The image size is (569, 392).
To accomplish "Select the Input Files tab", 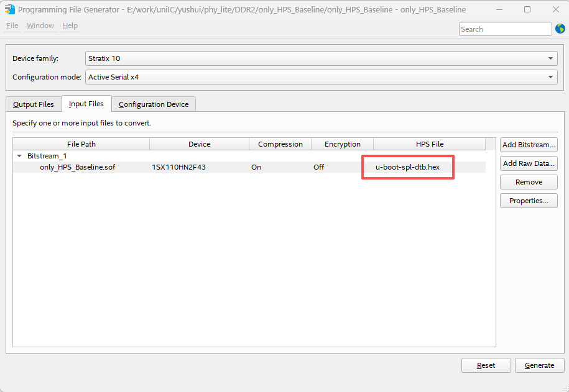I will 86,104.
